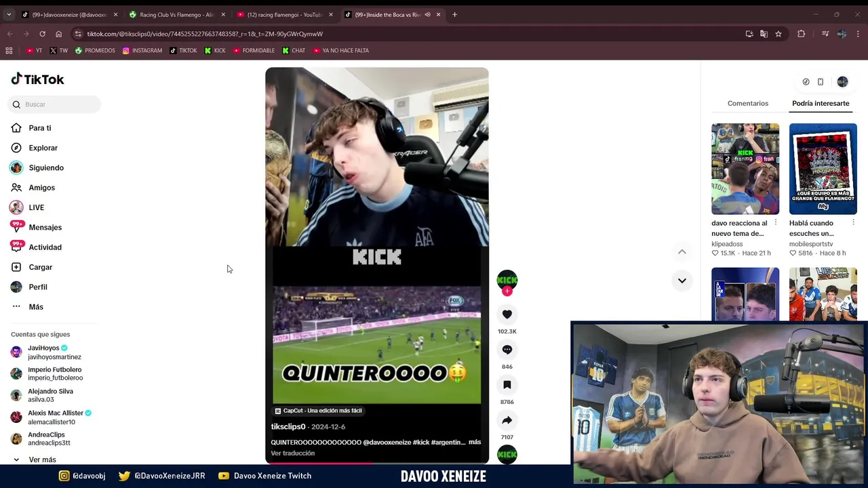
Task: Seek in the video progress bar
Action: [x=376, y=463]
